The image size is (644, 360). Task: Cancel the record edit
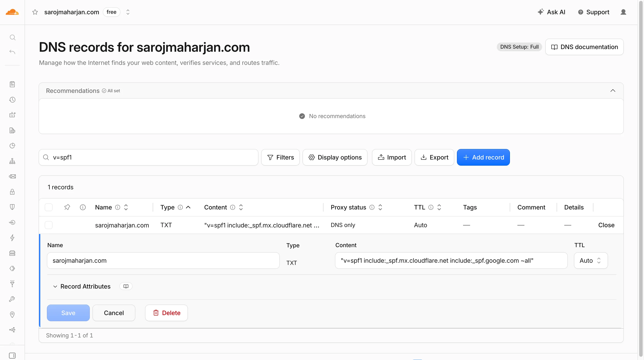pyautogui.click(x=114, y=313)
